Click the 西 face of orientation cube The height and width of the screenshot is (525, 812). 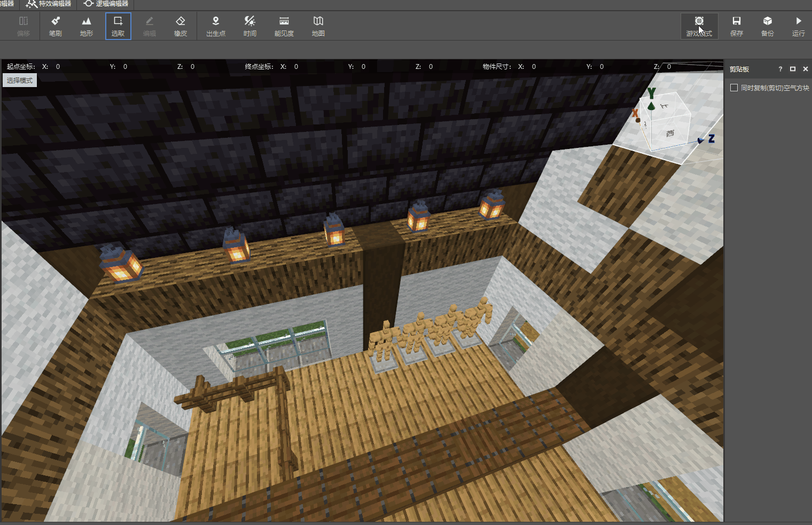[669, 133]
